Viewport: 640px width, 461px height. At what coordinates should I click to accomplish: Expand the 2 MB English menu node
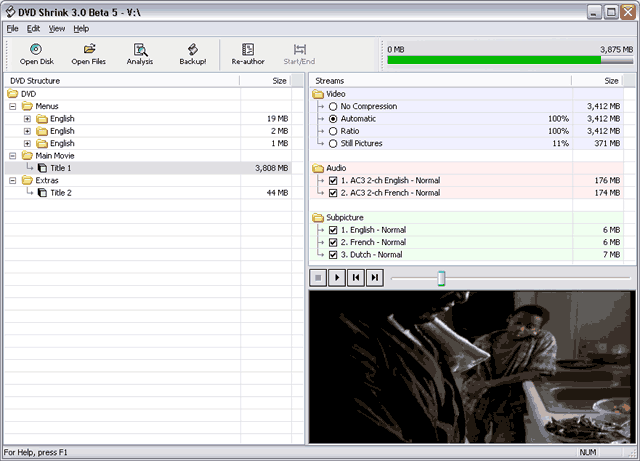click(27, 131)
